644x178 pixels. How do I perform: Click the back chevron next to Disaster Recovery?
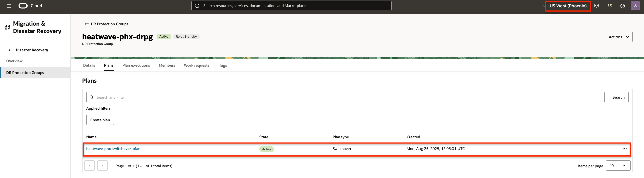[x=10, y=50]
